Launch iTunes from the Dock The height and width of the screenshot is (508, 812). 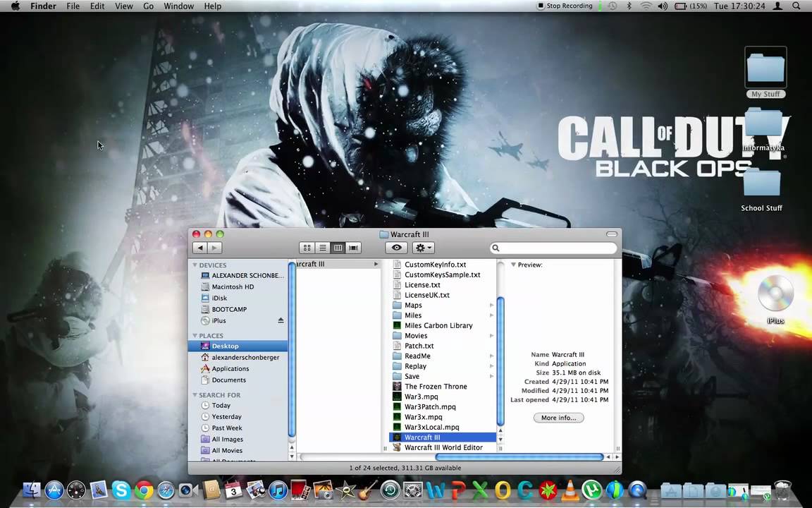[x=278, y=490]
